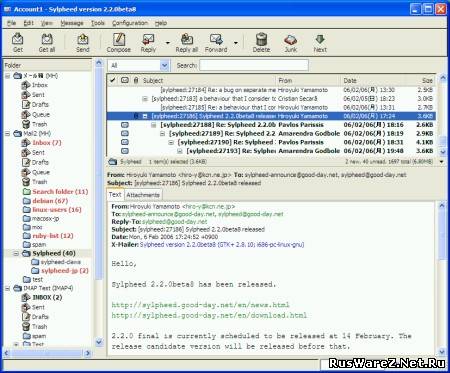Screen dimensions: 450x373
Task: Click Drafts icon under Mail2
Action: pos(26,162)
